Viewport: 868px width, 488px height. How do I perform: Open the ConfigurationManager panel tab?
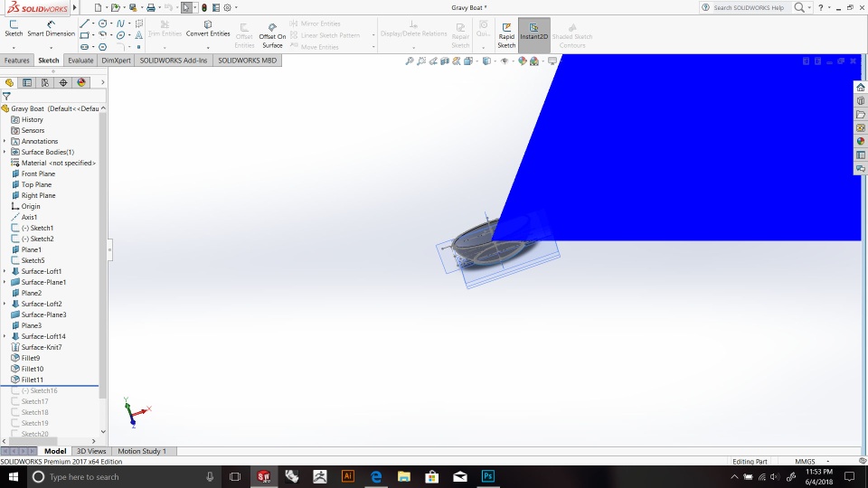(45, 82)
